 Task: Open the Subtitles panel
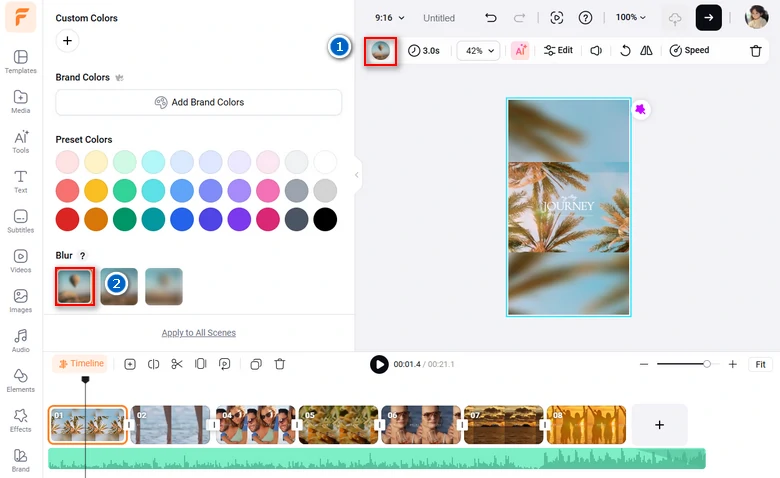[x=20, y=222]
